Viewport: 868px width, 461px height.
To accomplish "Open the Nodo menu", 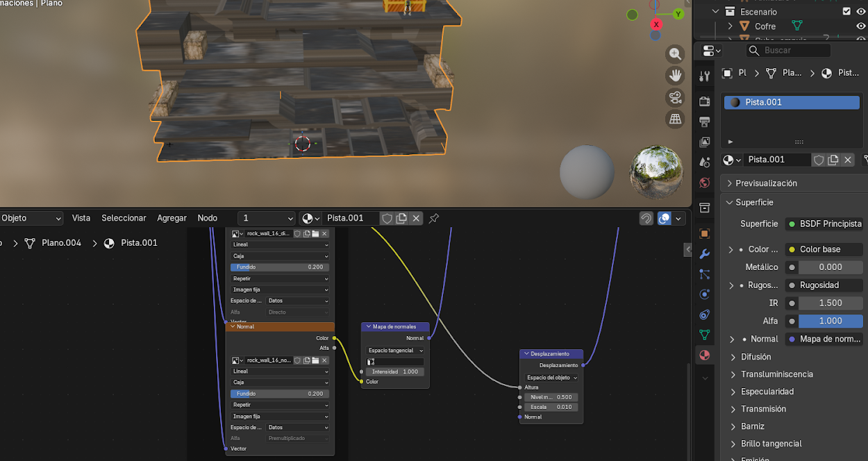I will coord(207,218).
